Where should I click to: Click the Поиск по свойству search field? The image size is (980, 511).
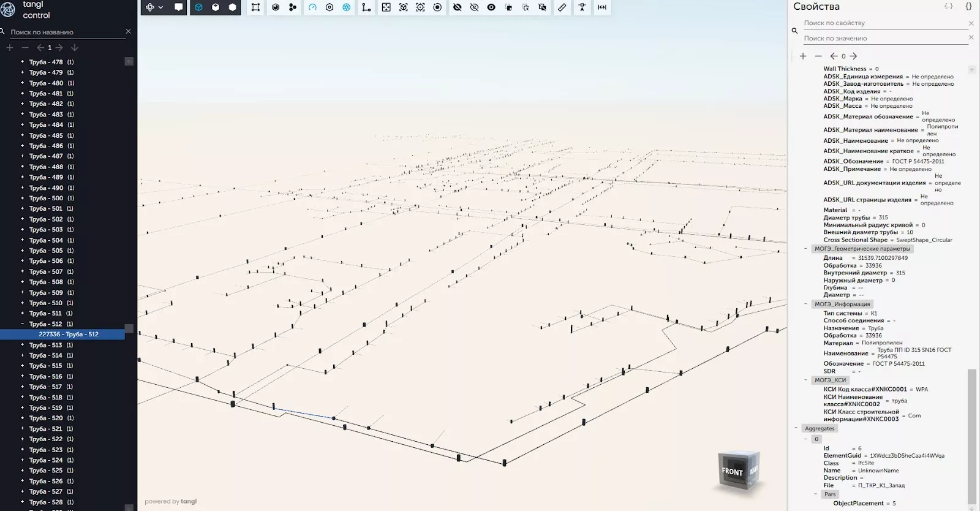882,23
